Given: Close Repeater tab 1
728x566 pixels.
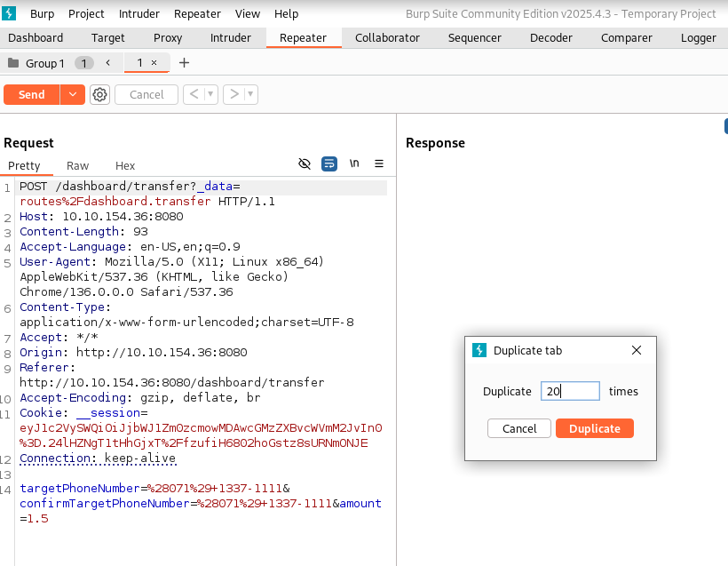Looking at the screenshot, I should [x=154, y=62].
